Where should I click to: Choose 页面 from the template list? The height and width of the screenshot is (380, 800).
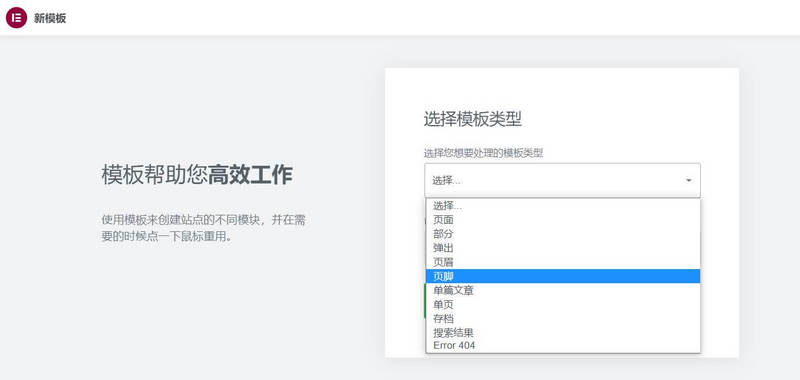pos(563,220)
